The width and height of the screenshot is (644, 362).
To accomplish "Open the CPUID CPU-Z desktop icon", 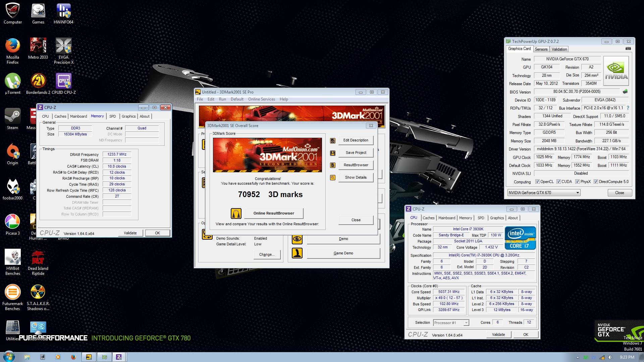I will 64,84.
